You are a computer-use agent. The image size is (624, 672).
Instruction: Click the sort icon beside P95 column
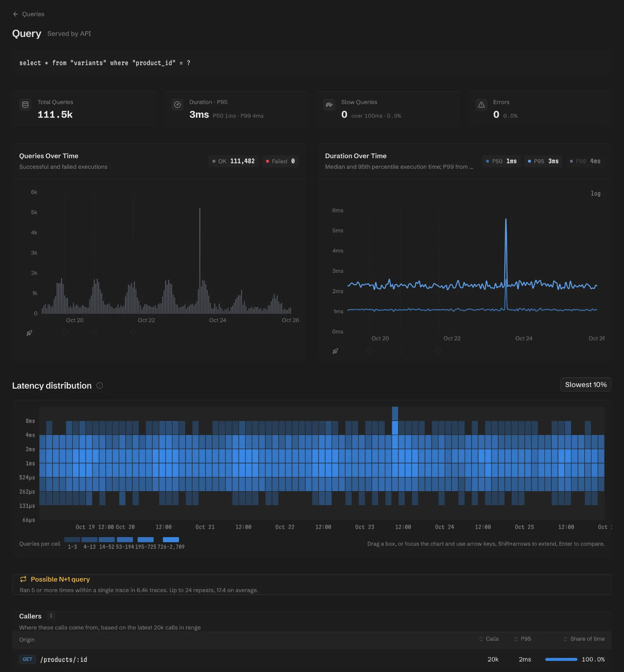[516, 639]
